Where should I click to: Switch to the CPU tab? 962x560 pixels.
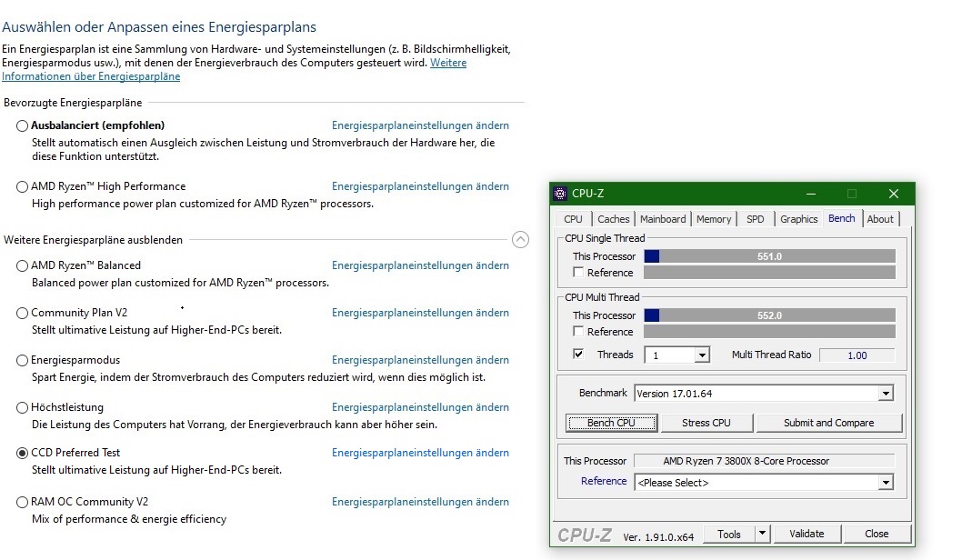tap(573, 219)
